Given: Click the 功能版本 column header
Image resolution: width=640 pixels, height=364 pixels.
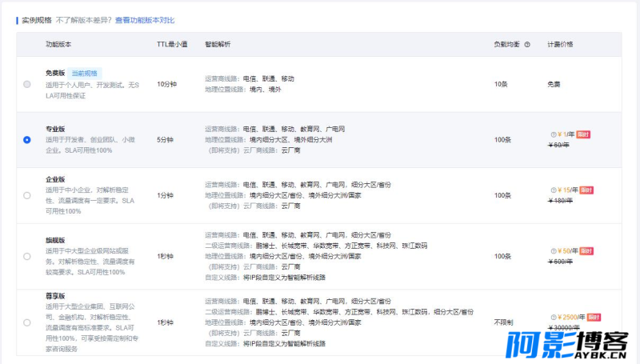Looking at the screenshot, I should point(58,44).
